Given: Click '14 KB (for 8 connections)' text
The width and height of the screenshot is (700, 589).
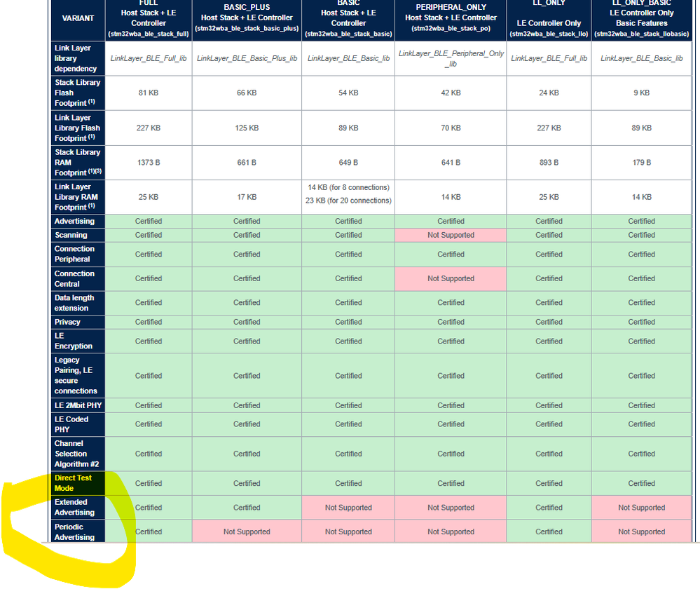Looking at the screenshot, I should [x=348, y=187].
